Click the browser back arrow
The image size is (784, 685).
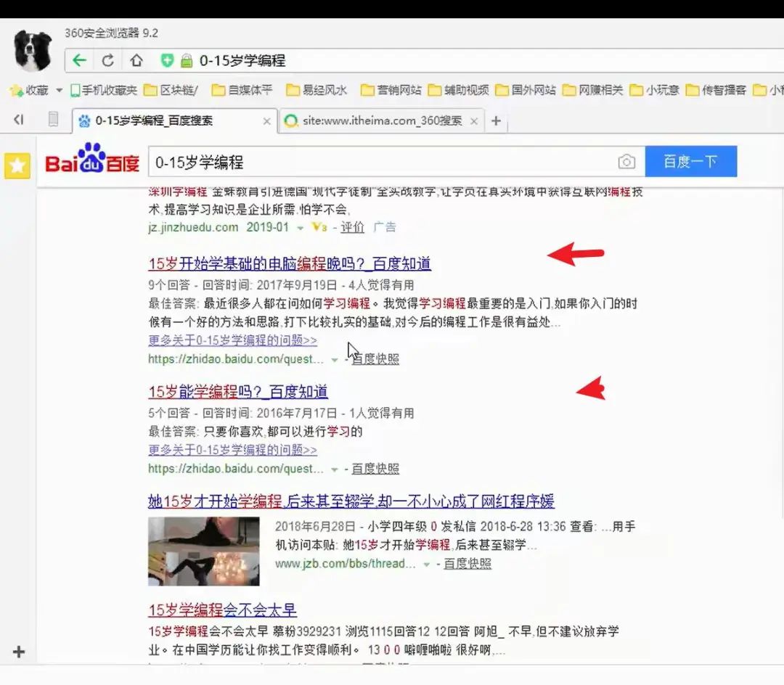79,60
